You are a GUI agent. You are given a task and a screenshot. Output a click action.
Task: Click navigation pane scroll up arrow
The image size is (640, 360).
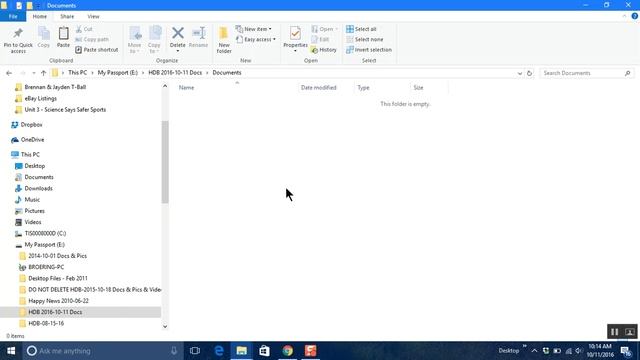point(165,86)
